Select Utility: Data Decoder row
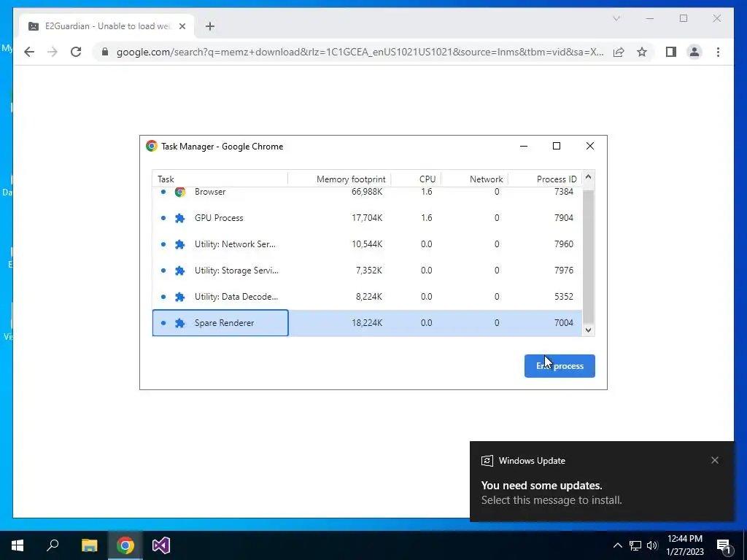The width and height of the screenshot is (747, 560). click(367, 297)
